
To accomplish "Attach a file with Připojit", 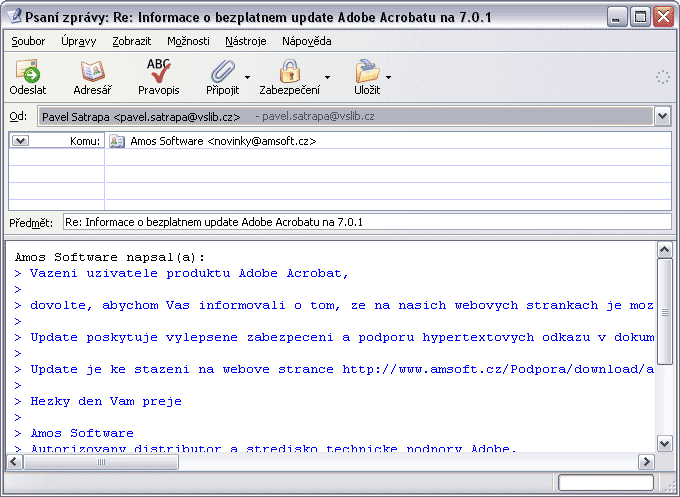I will 222,77.
